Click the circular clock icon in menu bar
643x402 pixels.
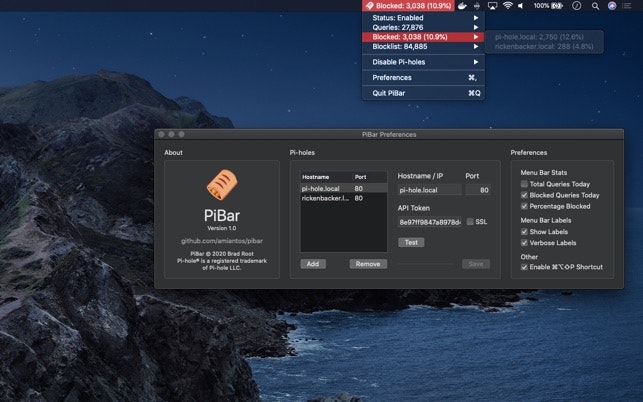577,6
